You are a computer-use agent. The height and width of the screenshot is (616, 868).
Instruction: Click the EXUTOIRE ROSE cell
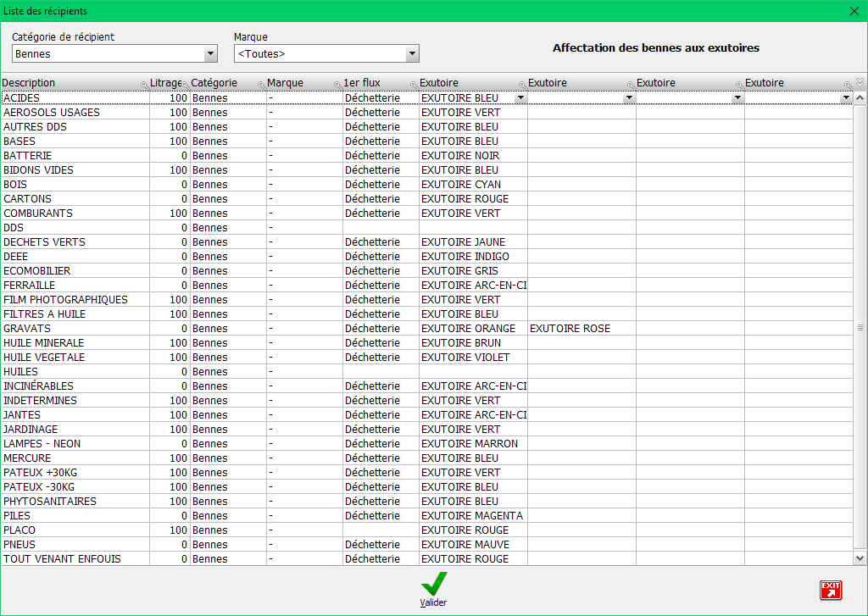(x=570, y=329)
